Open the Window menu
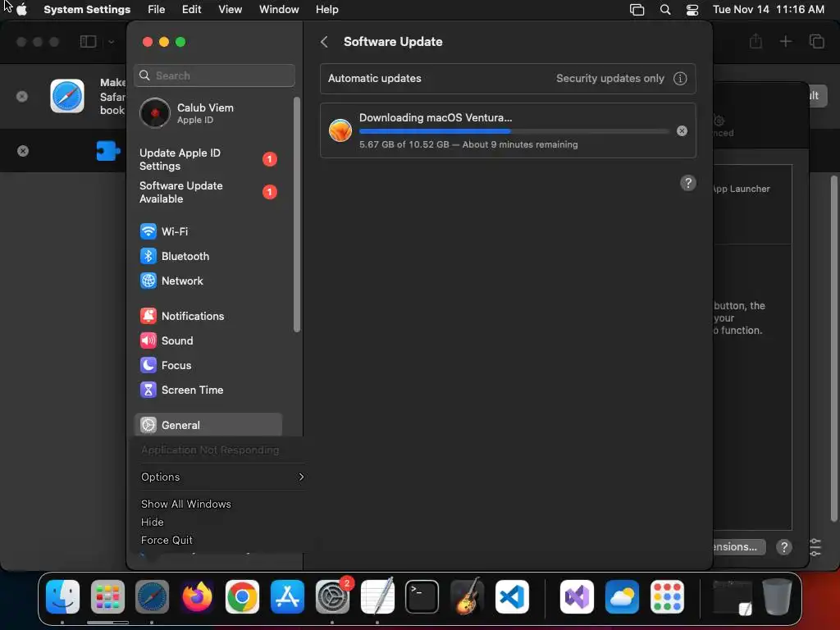 (279, 10)
